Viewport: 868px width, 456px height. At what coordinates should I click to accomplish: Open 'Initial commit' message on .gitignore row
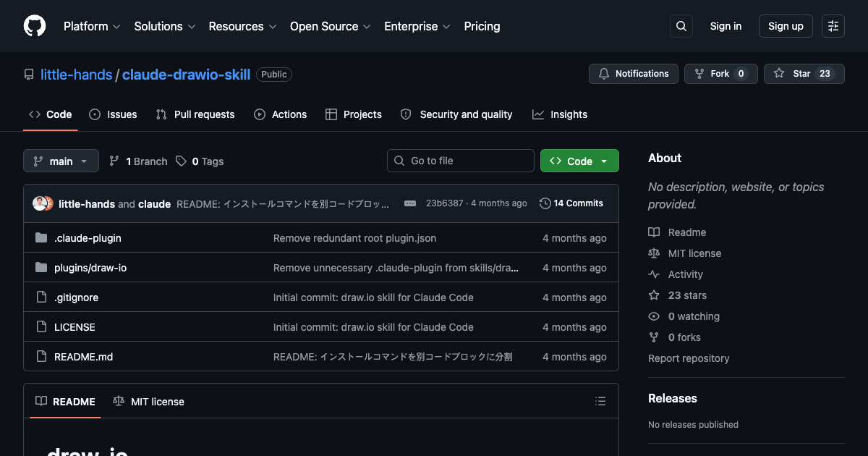pos(373,297)
